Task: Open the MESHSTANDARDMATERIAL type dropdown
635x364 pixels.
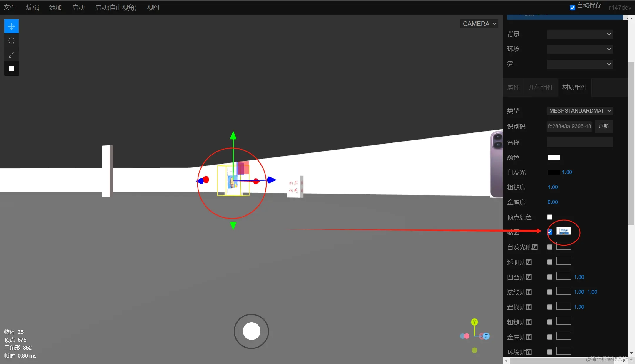Action: click(579, 111)
